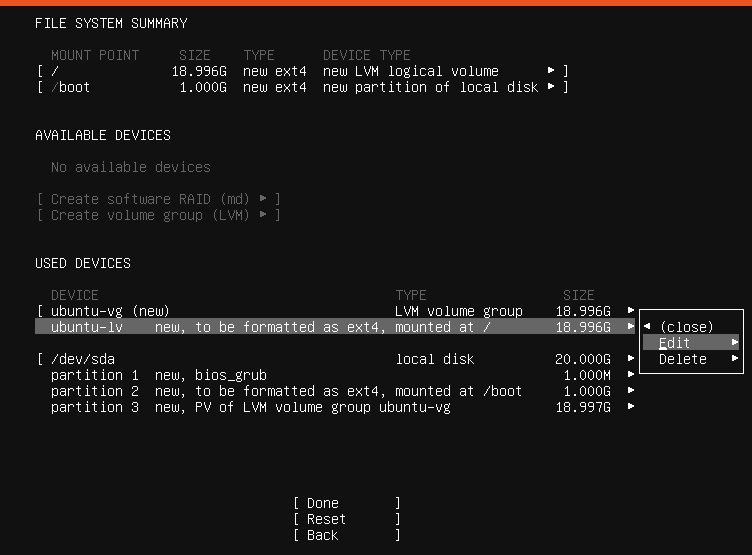The image size is (752, 555).
Task: Select partition 3 device name
Action: (95, 407)
